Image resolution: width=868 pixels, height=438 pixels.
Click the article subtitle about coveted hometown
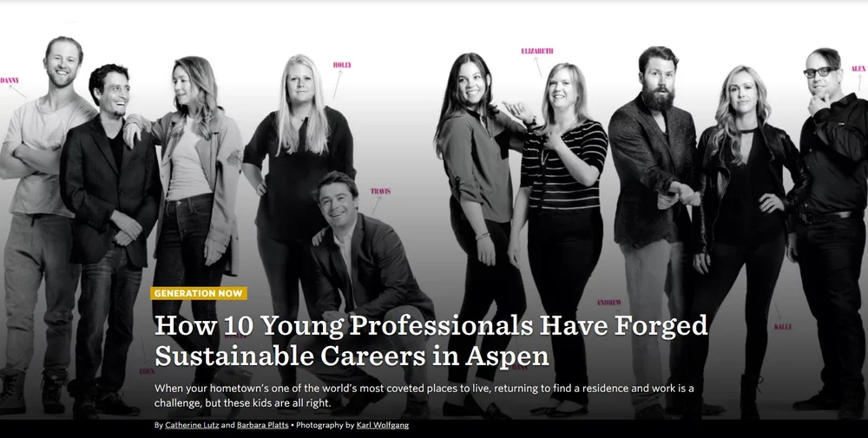coord(424,396)
